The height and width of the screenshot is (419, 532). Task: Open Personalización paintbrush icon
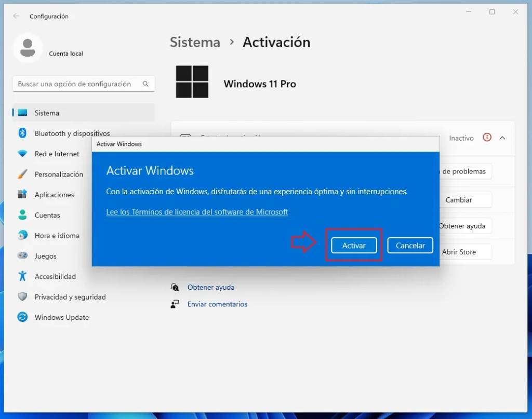[x=22, y=174]
